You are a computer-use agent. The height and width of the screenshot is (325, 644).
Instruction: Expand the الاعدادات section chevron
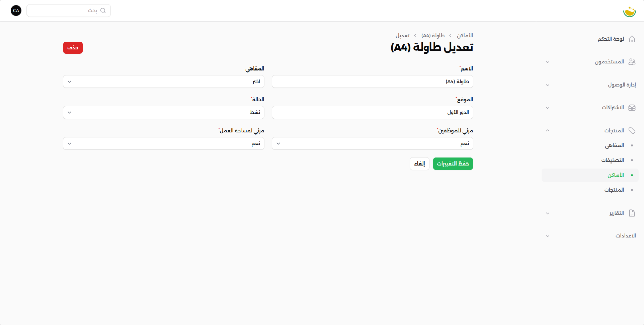point(548,236)
